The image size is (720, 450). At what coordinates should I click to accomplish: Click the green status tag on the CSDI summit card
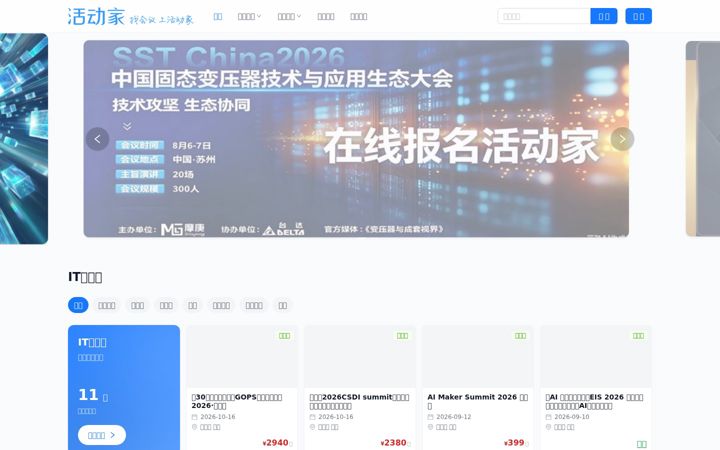402,336
